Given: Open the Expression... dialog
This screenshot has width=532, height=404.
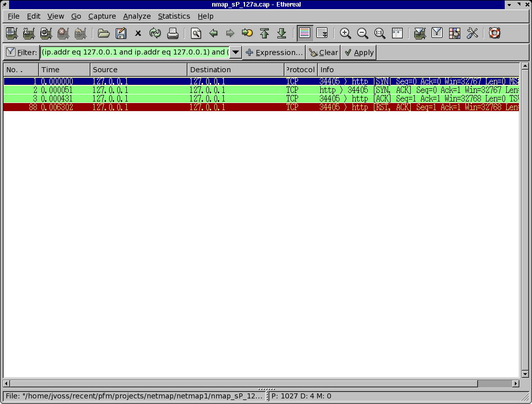Looking at the screenshot, I should coord(274,53).
